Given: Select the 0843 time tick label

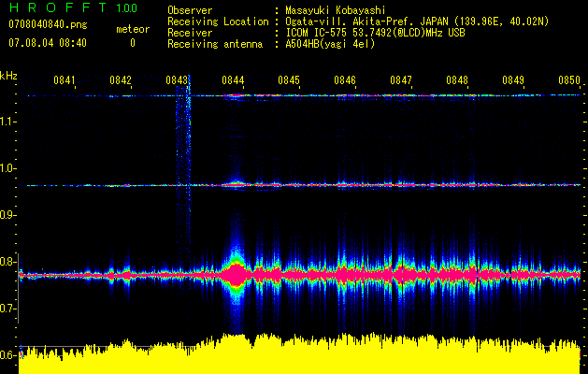Looking at the screenshot, I should pyautogui.click(x=177, y=81).
